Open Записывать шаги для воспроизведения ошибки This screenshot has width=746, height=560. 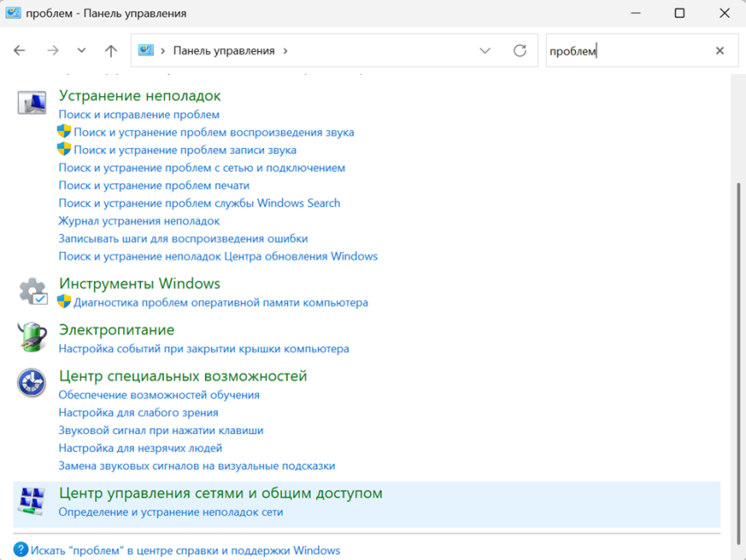(x=183, y=239)
